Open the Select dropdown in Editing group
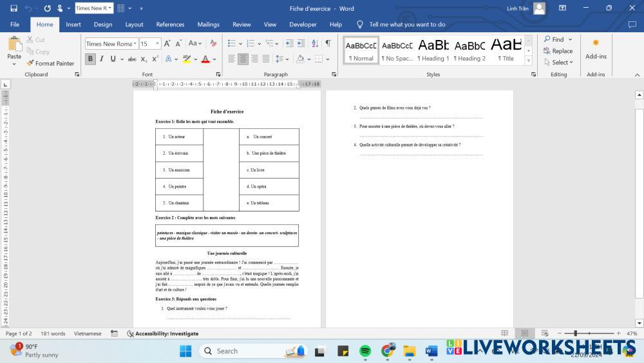Screen dimensions: 644x363 [x=558, y=63]
